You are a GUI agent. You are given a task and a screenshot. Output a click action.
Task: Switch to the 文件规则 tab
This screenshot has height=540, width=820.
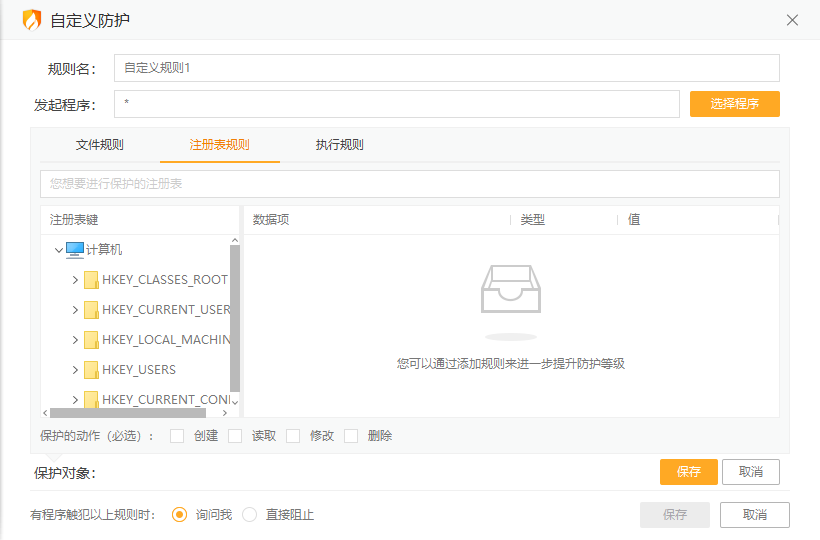click(100, 145)
